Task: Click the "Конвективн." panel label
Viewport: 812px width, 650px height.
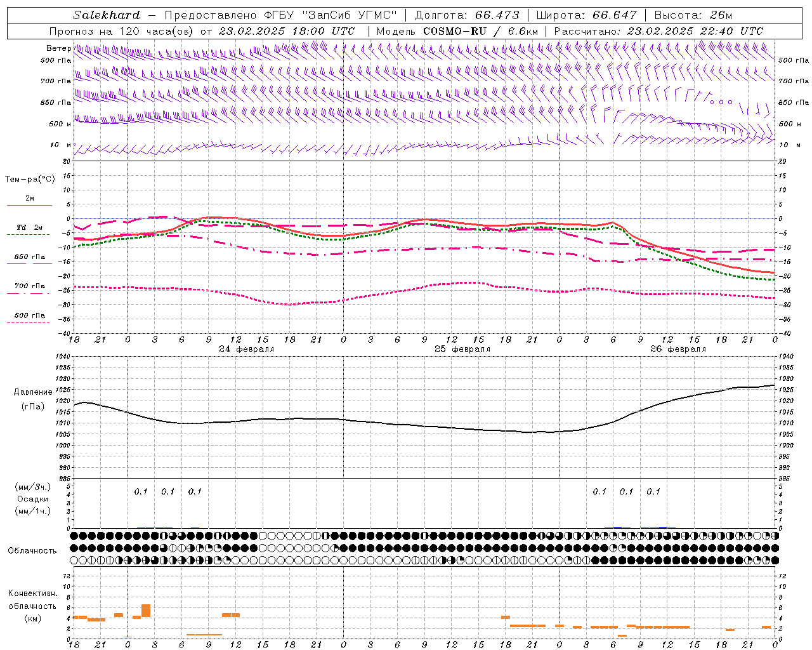Action: [33, 594]
